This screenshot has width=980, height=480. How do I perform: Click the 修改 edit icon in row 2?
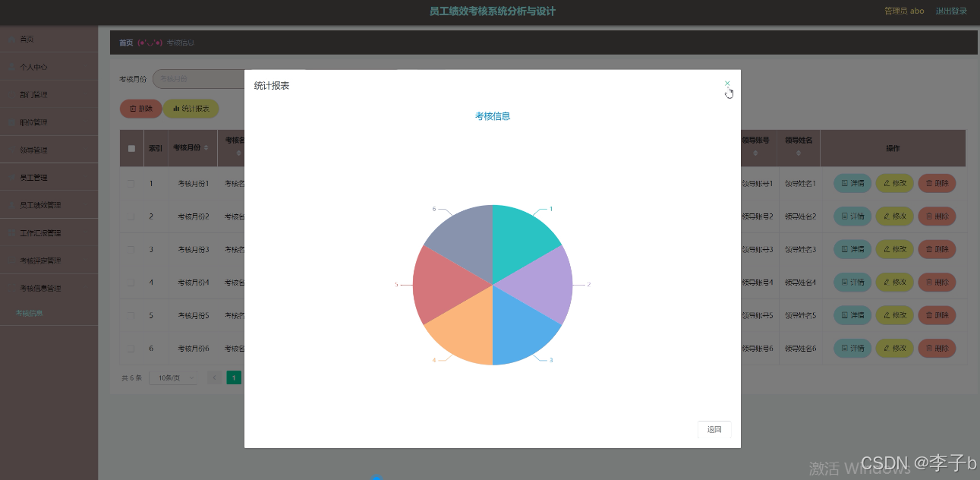pos(887,216)
